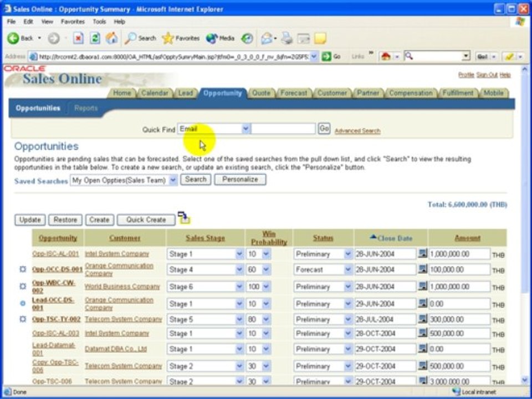Click the status icon left of Opp-WBC-CW-002

click(23, 287)
